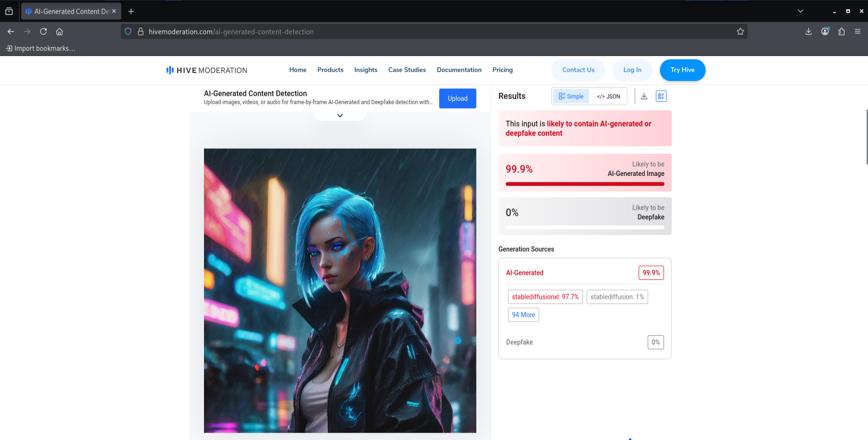Select the AI-Generated Content Detection browser tab
868x440 pixels.
pos(71,11)
